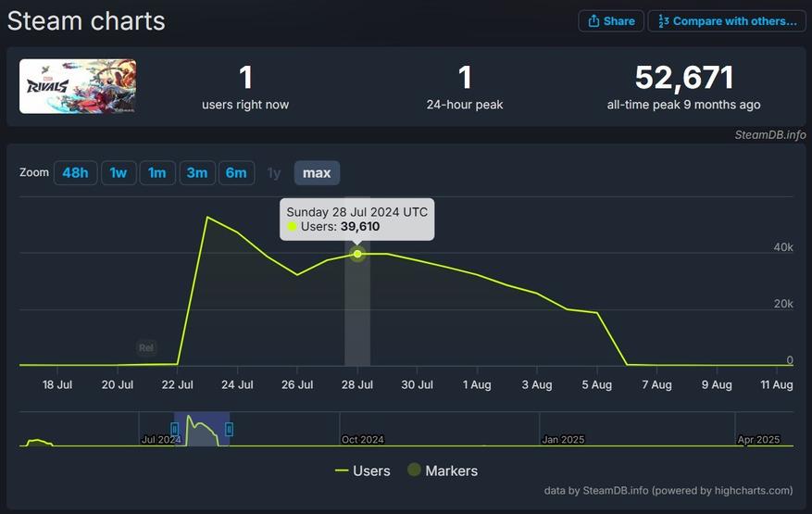Image resolution: width=812 pixels, height=514 pixels.
Task: Click the Share button
Action: pos(611,21)
